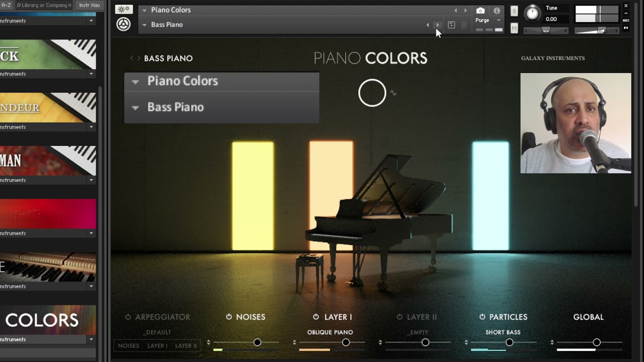Click the Global slider stepper arrows

pos(552,343)
